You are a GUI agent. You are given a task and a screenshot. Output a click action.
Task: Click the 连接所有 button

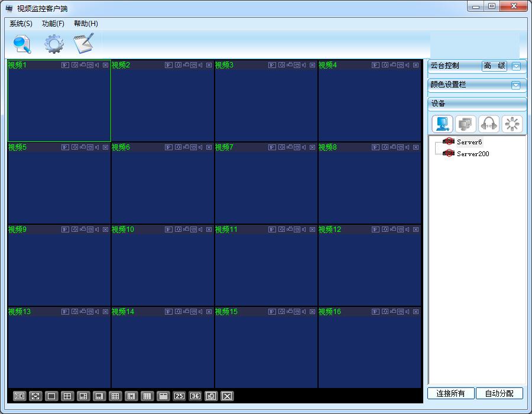tap(450, 394)
